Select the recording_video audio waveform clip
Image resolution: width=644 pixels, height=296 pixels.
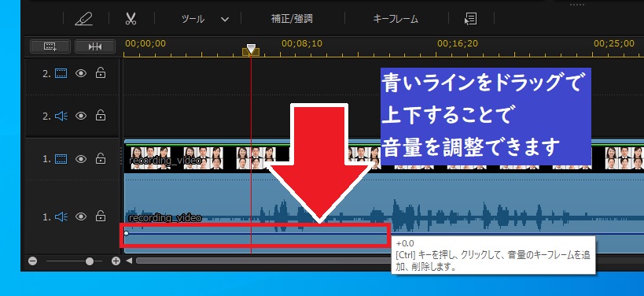384,214
